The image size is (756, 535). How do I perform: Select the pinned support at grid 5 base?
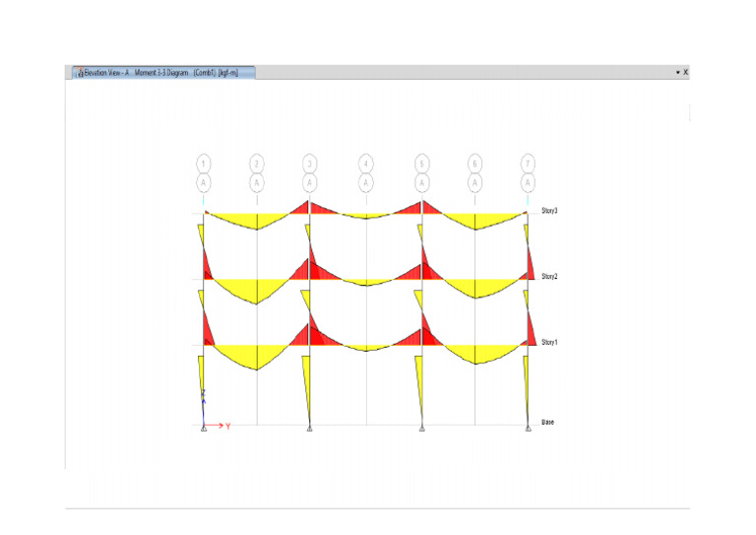[x=422, y=428]
